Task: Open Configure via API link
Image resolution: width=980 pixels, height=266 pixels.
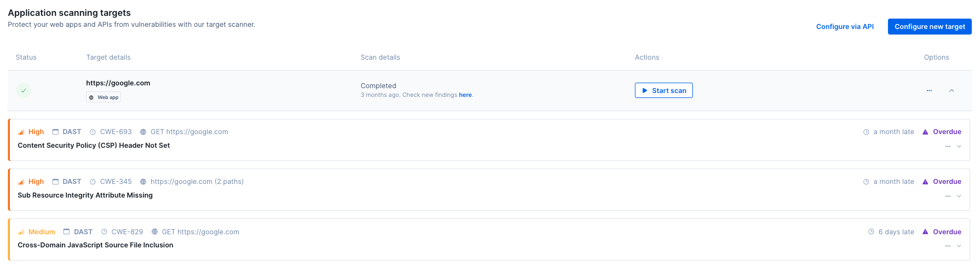Action: pos(845,27)
